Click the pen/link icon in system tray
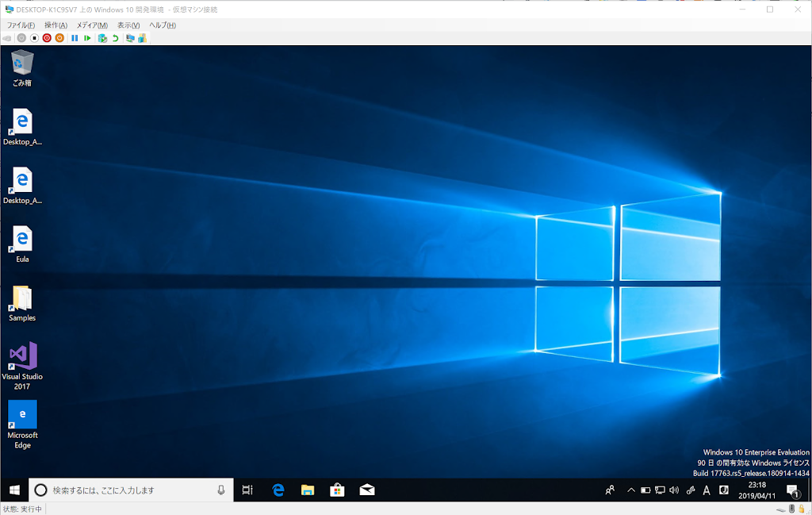This screenshot has height=515, width=812. coord(691,490)
